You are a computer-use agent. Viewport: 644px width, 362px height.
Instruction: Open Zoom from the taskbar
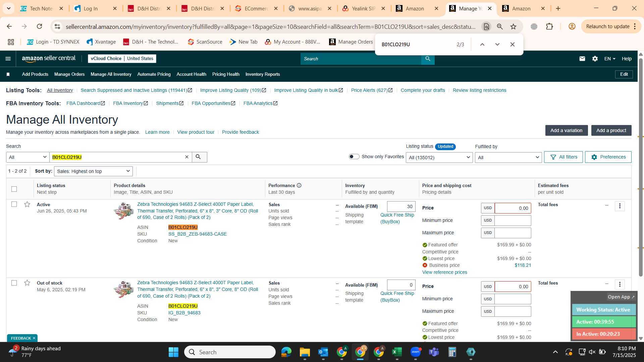click(415, 352)
